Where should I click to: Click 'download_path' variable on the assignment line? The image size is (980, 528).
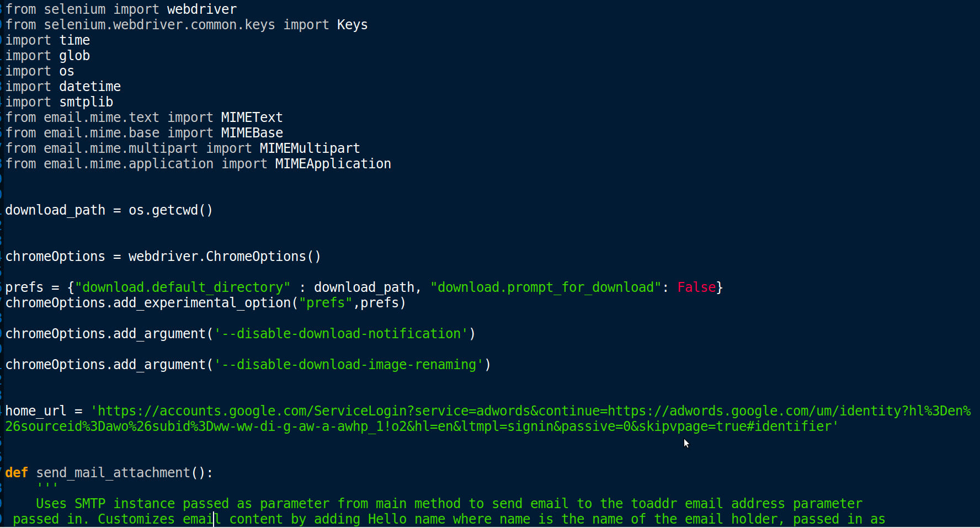(x=55, y=210)
